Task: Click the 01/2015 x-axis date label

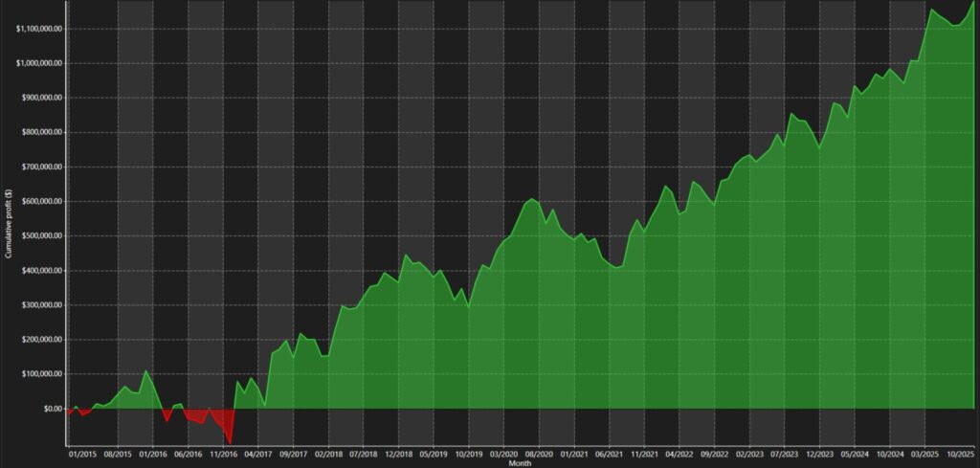Action: click(x=82, y=454)
